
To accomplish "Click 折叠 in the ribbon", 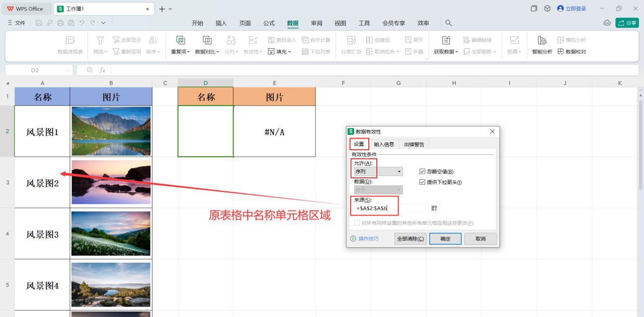I will click(414, 51).
